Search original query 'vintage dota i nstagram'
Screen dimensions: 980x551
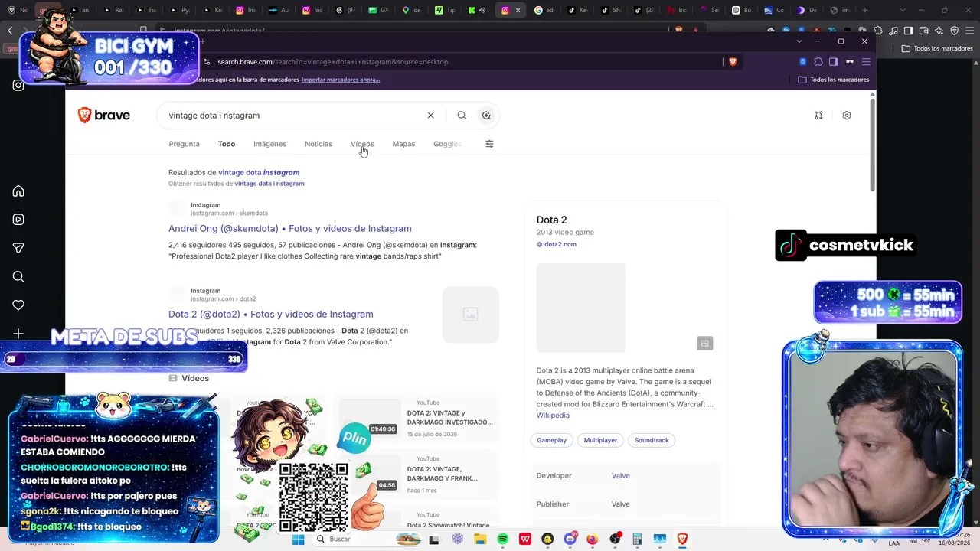pyautogui.click(x=269, y=184)
